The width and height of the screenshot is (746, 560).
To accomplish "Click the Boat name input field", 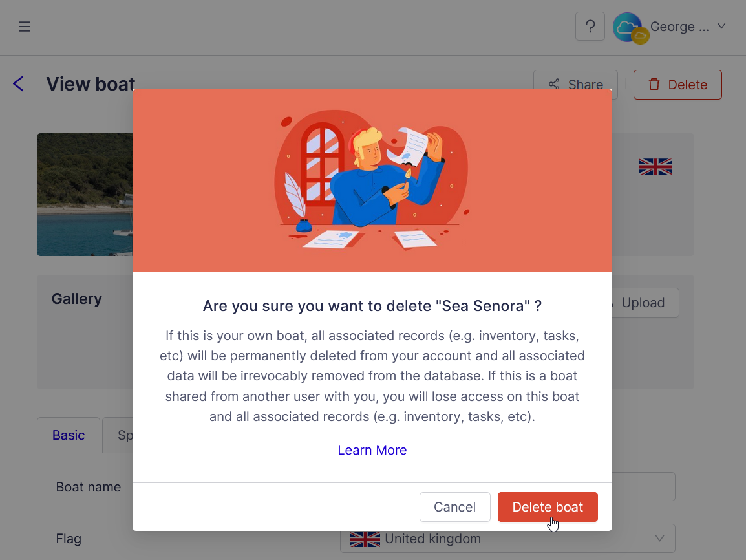I will click(x=643, y=486).
